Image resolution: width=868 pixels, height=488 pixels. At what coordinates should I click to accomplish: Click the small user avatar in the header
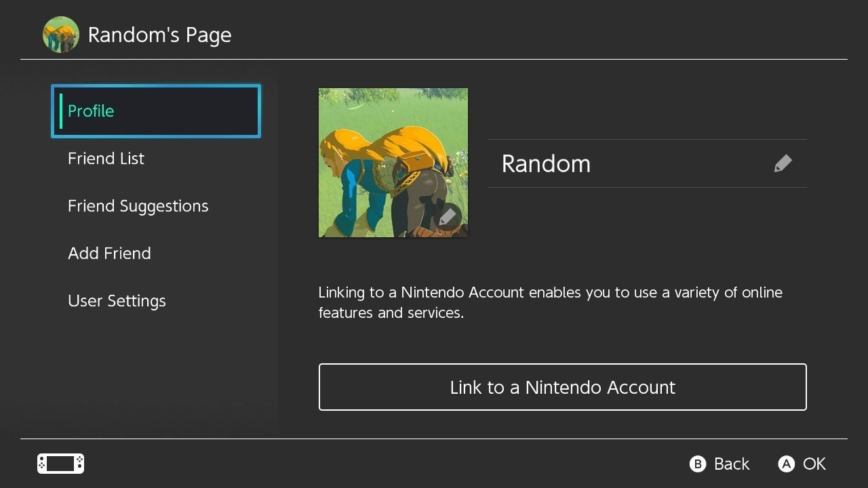click(x=61, y=35)
